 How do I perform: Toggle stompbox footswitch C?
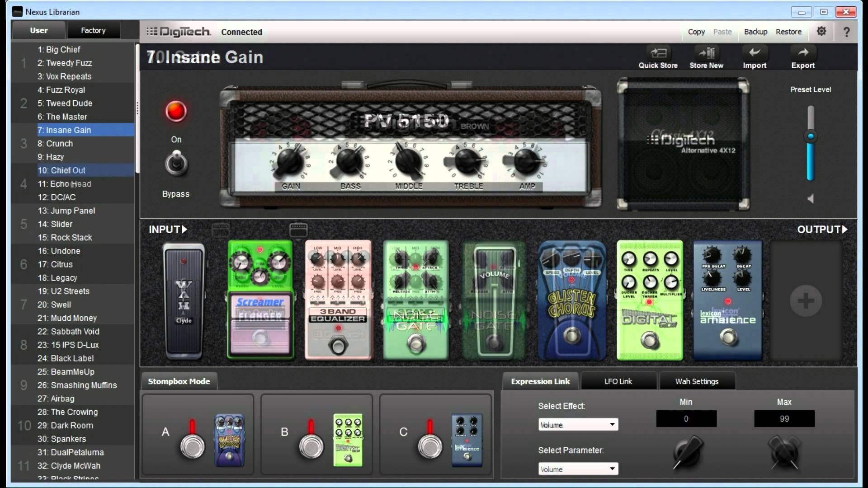pyautogui.click(x=429, y=446)
